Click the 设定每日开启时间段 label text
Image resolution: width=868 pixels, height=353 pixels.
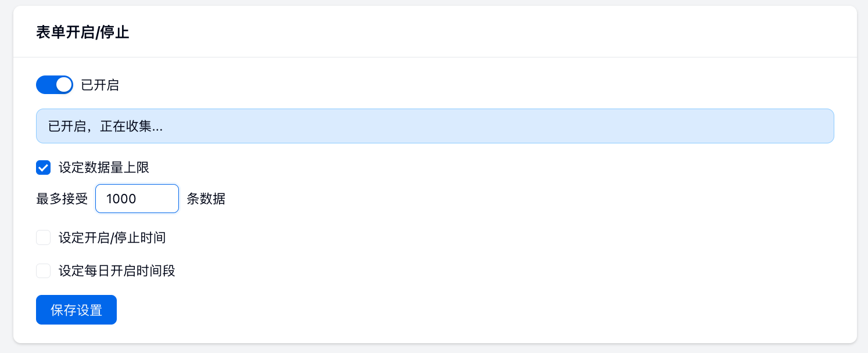[x=117, y=271]
